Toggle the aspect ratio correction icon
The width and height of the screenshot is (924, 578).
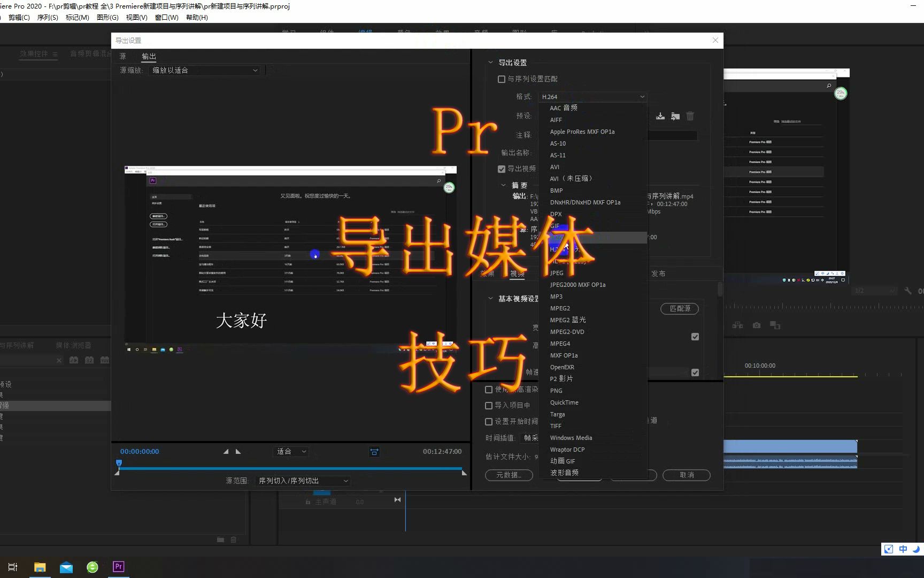374,452
